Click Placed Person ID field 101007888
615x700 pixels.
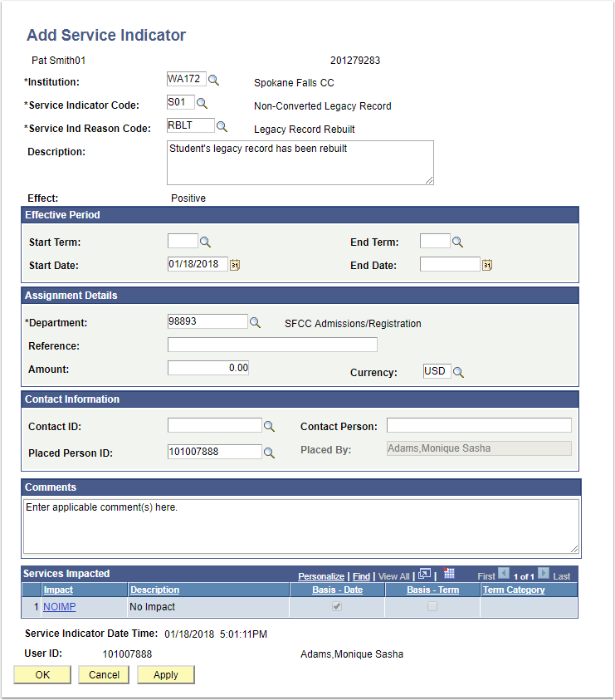click(215, 452)
